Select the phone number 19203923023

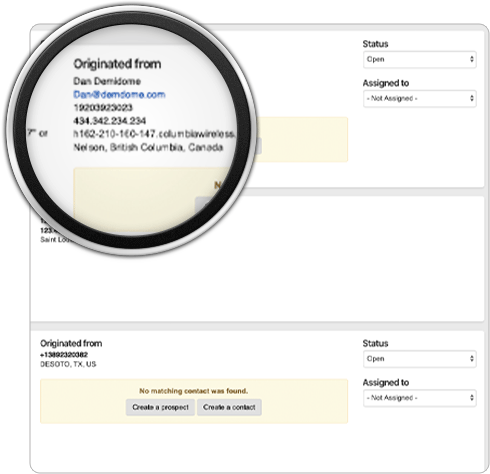pos(103,108)
